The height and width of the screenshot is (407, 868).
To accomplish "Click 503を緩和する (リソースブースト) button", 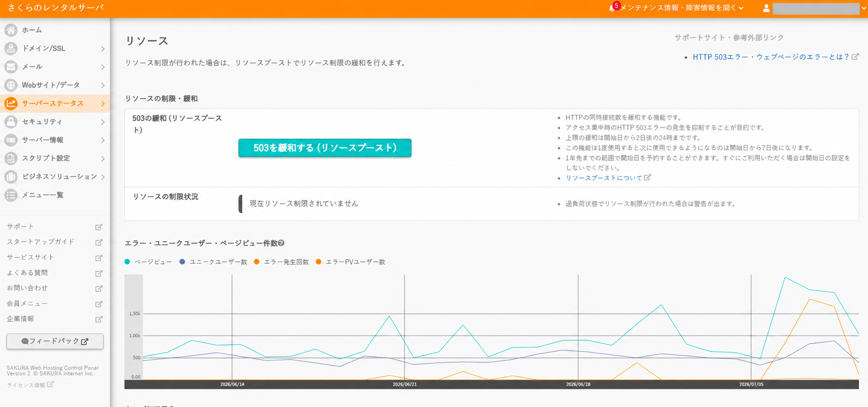I will pos(325,148).
